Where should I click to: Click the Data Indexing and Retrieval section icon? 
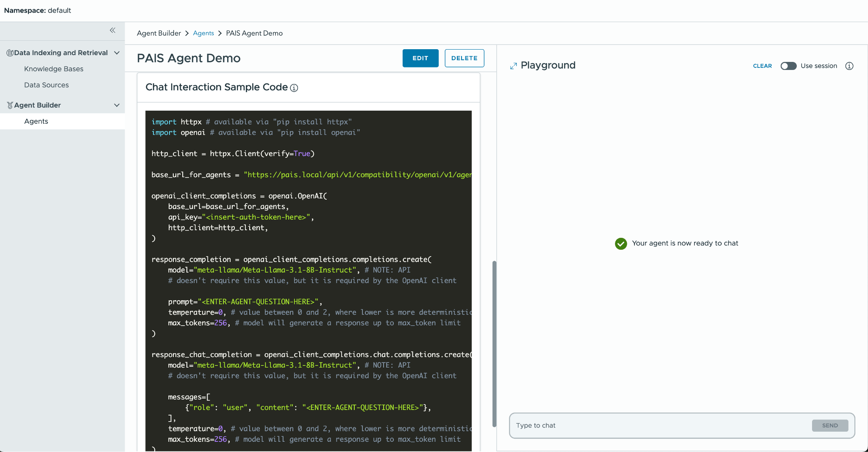coord(9,53)
